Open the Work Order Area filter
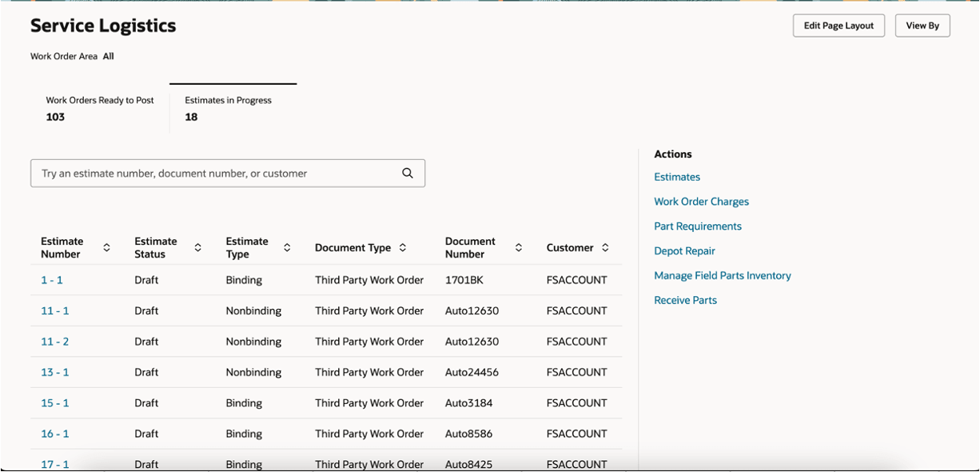This screenshot has width=980, height=472. pos(108,56)
